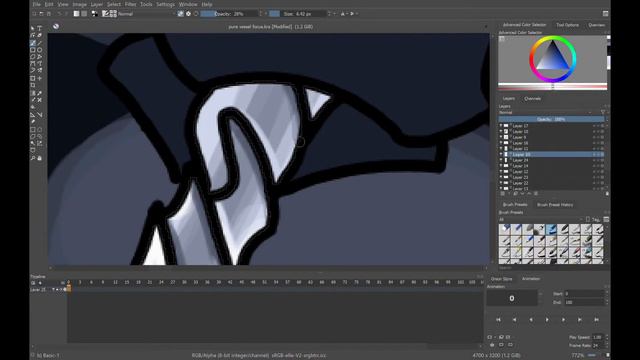Select the Shape Select arrow tool

tap(33, 28)
